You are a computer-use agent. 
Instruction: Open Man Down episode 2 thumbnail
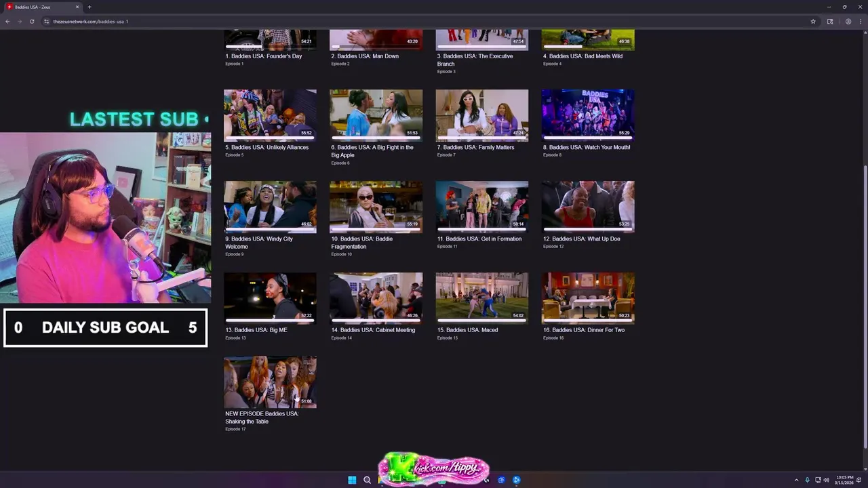pyautogui.click(x=376, y=39)
